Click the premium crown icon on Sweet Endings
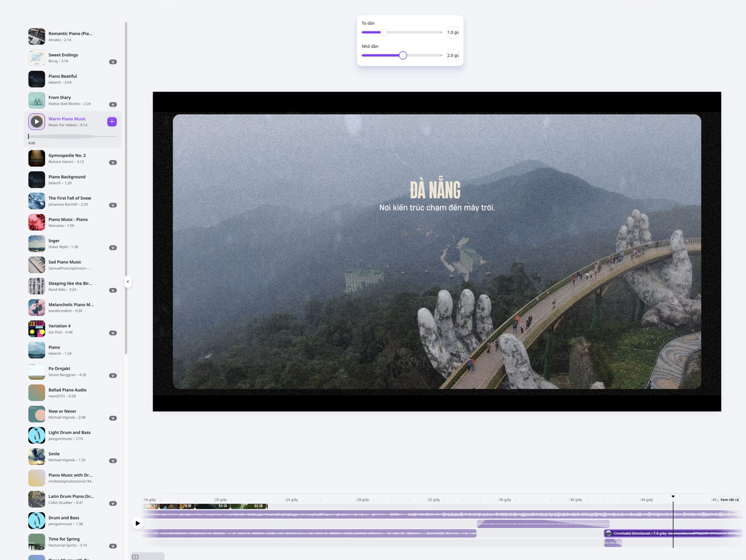Viewport: 746px width, 560px height. click(x=112, y=62)
